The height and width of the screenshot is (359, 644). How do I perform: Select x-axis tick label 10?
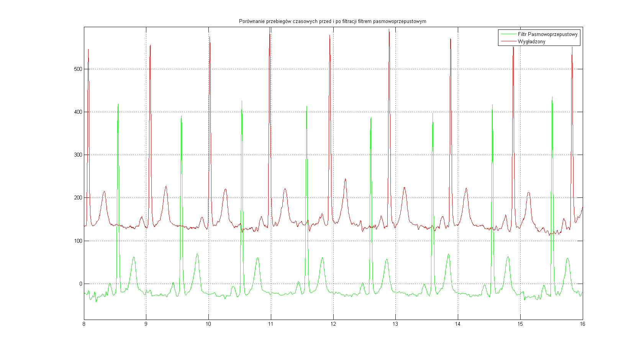click(x=208, y=324)
